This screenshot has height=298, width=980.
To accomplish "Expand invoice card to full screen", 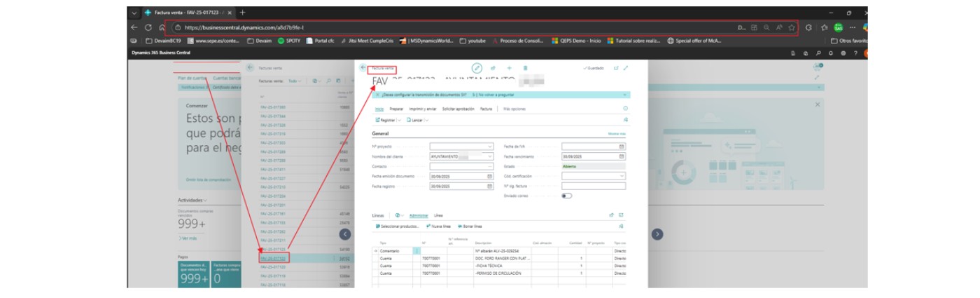I will (626, 68).
